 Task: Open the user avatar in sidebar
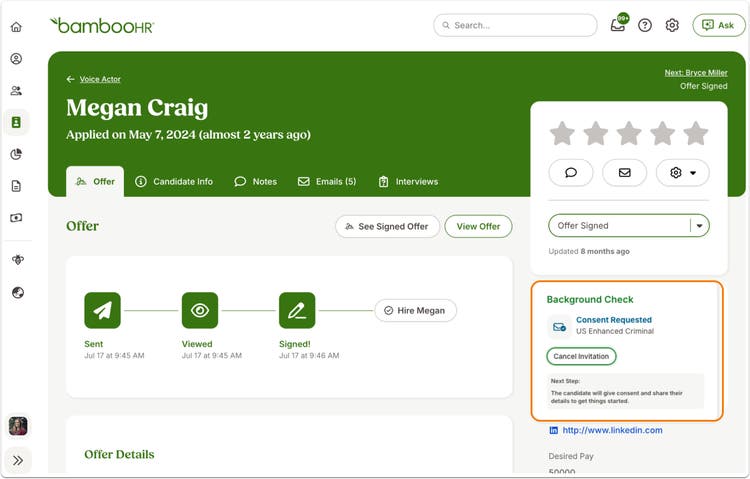click(18, 426)
